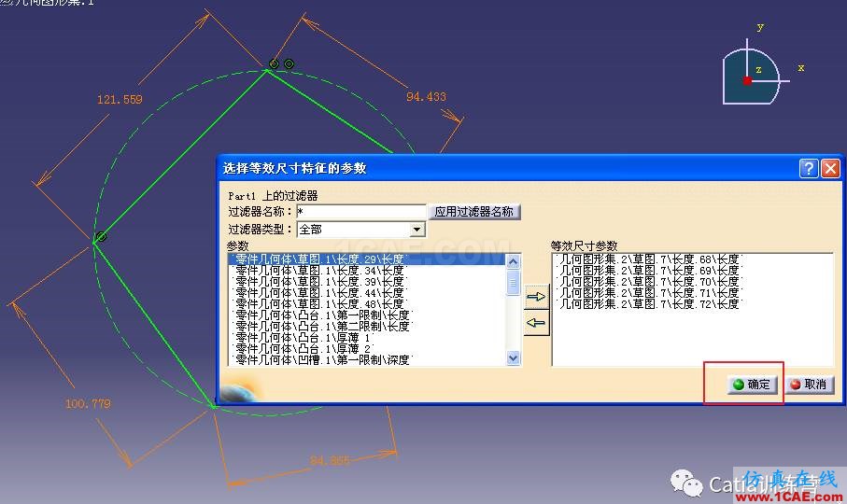Select 零件几何体\凸台.1\厚薄 1 row

click(x=367, y=337)
